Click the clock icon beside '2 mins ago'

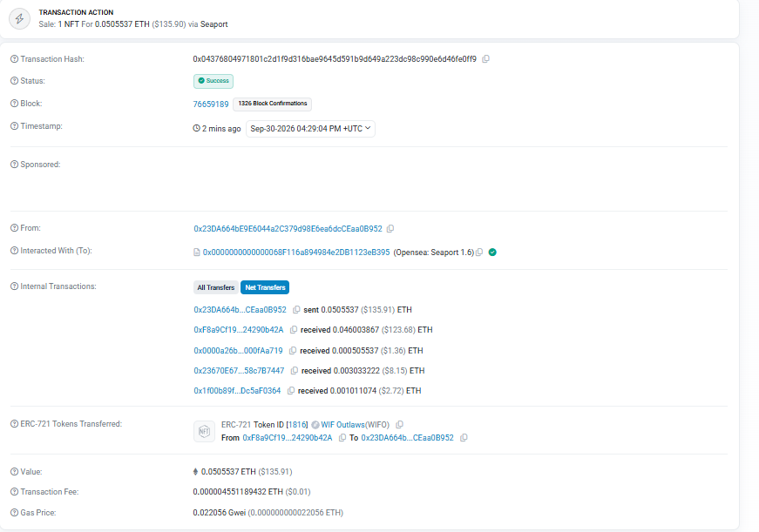pyautogui.click(x=197, y=128)
